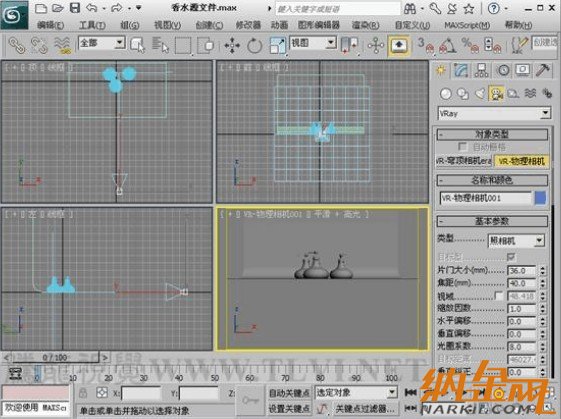
Task: Open the 类型 camera type dropdown
Action: point(516,240)
